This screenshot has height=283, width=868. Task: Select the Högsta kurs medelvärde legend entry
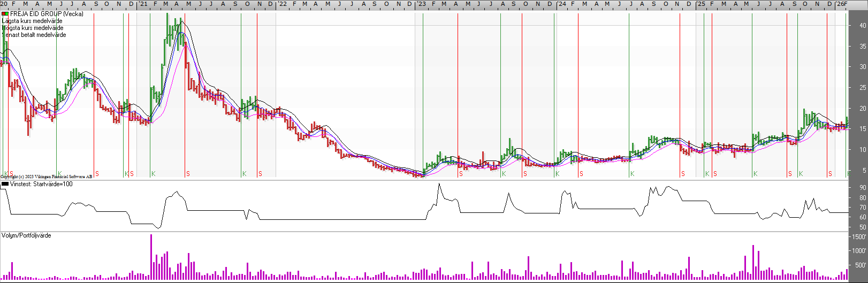[x=33, y=28]
